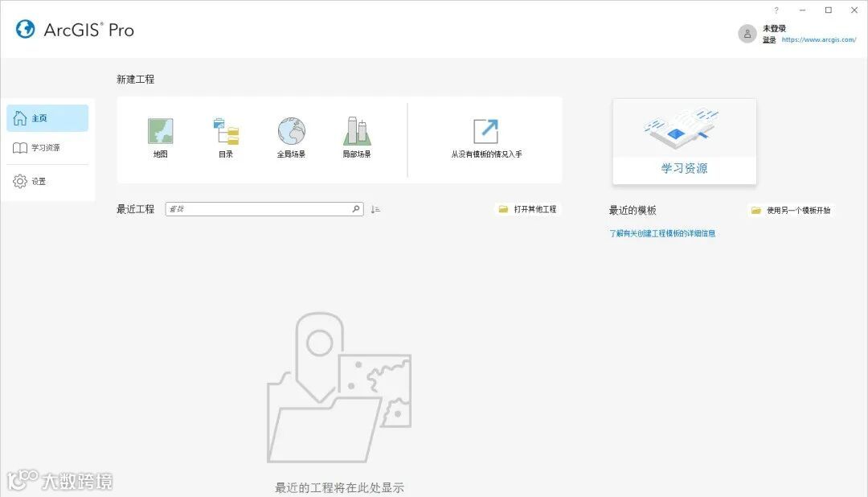Click the user avatar icon
The image size is (868, 497).
[x=747, y=34]
